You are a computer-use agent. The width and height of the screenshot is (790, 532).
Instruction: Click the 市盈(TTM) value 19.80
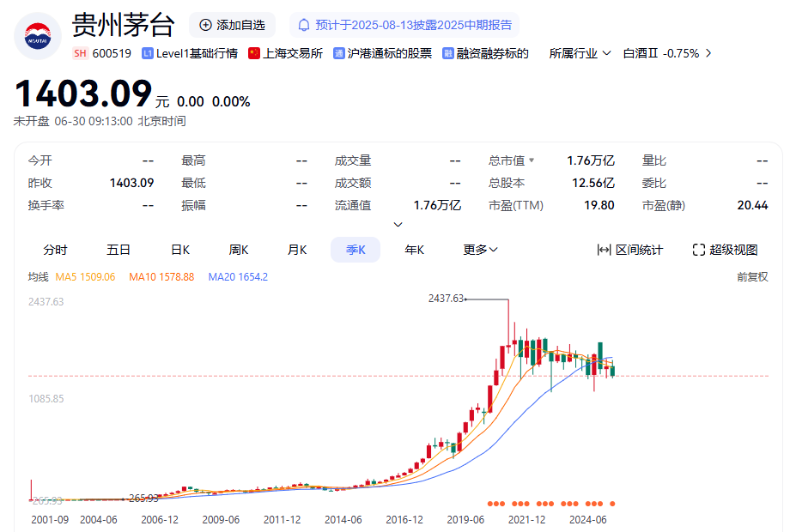pyautogui.click(x=599, y=205)
